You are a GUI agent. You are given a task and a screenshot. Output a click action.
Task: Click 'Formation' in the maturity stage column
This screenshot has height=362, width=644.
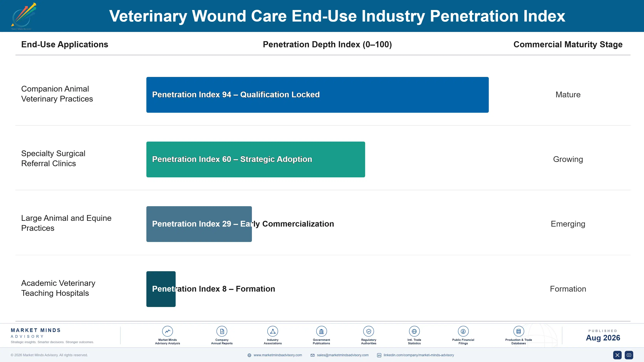(x=568, y=289)
